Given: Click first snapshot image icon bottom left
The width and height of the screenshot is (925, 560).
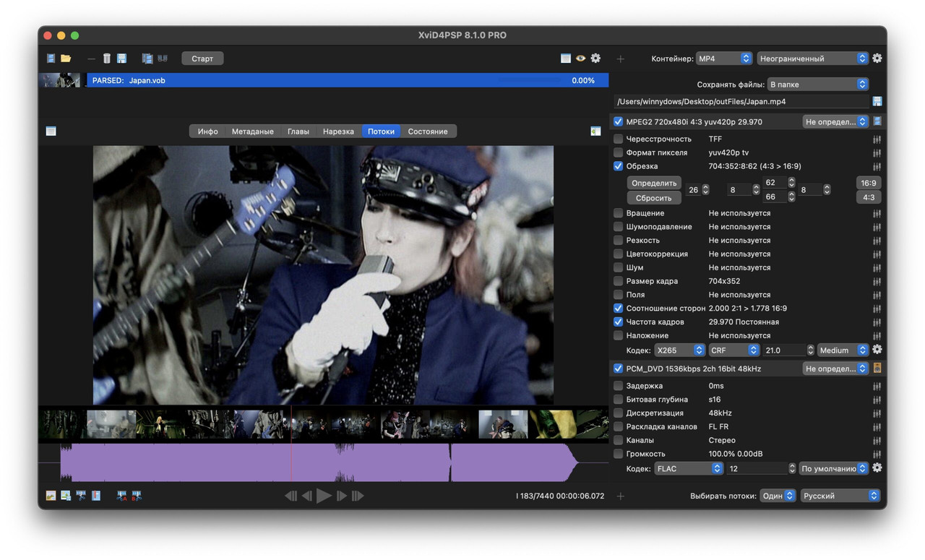Looking at the screenshot, I should pos(51,496).
